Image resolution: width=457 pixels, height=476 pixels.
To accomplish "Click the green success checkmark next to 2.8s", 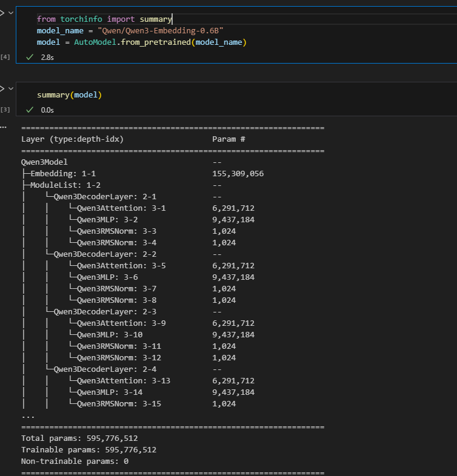I will 30,57.
